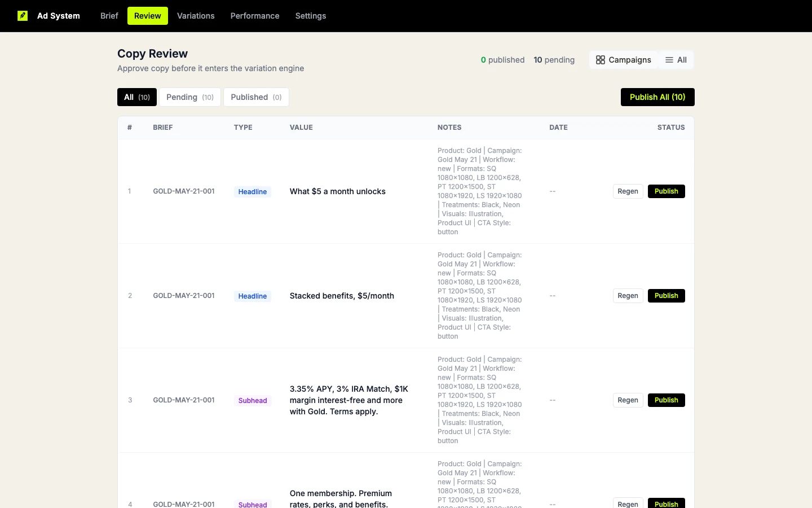Click the Headline tag in row 2
The image size is (812, 508).
(x=253, y=296)
